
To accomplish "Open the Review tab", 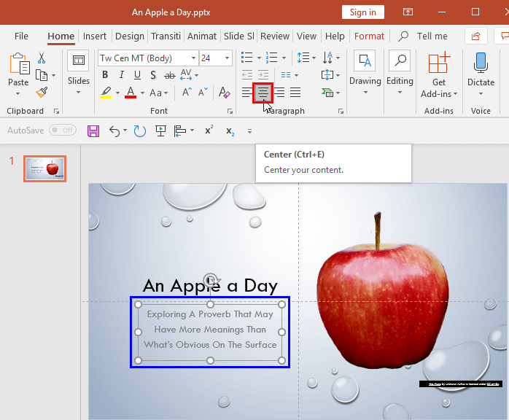I will point(274,36).
